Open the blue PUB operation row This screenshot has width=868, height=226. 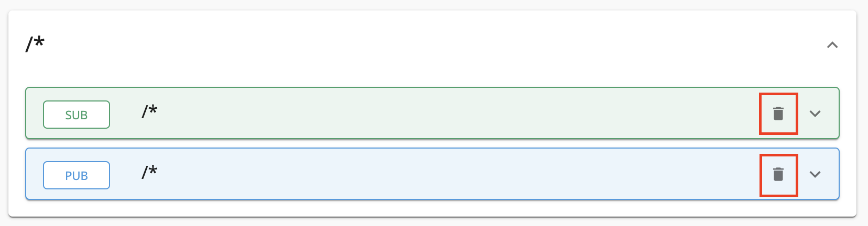pyautogui.click(x=432, y=174)
